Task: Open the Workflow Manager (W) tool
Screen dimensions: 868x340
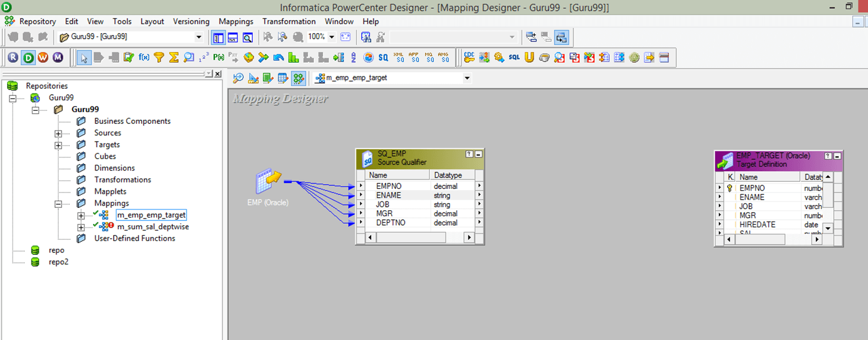Action: (43, 57)
